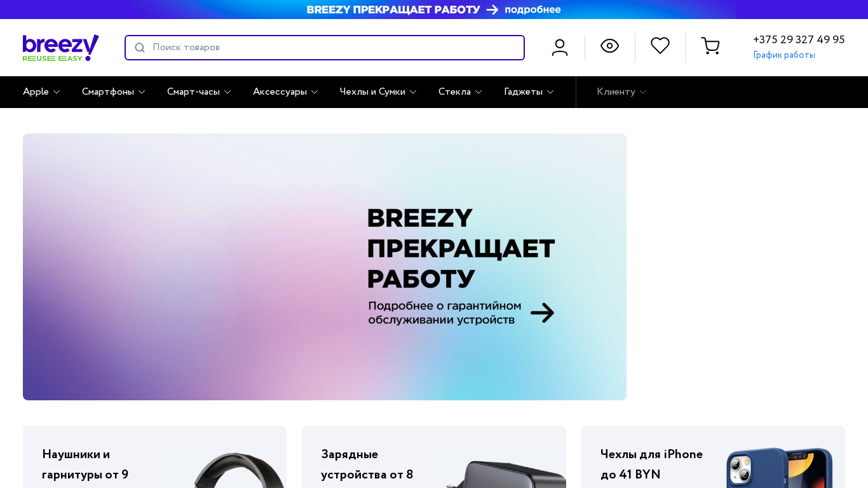This screenshot has width=868, height=488.
Task: Click the black arrow on the banner
Action: tap(542, 313)
